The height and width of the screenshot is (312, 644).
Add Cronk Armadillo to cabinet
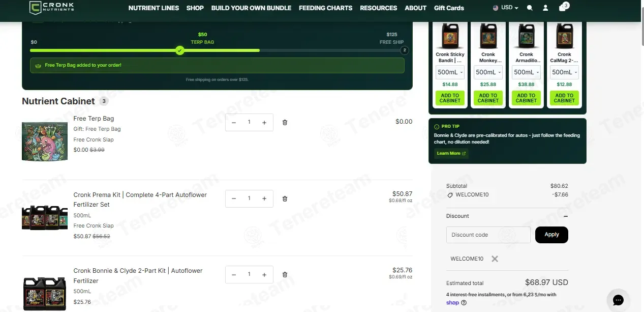coord(526,98)
